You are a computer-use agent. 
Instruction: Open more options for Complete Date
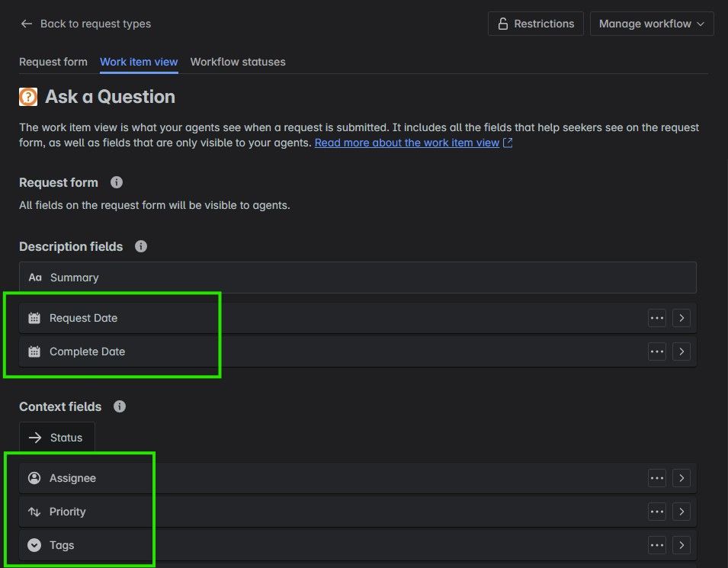coord(657,351)
